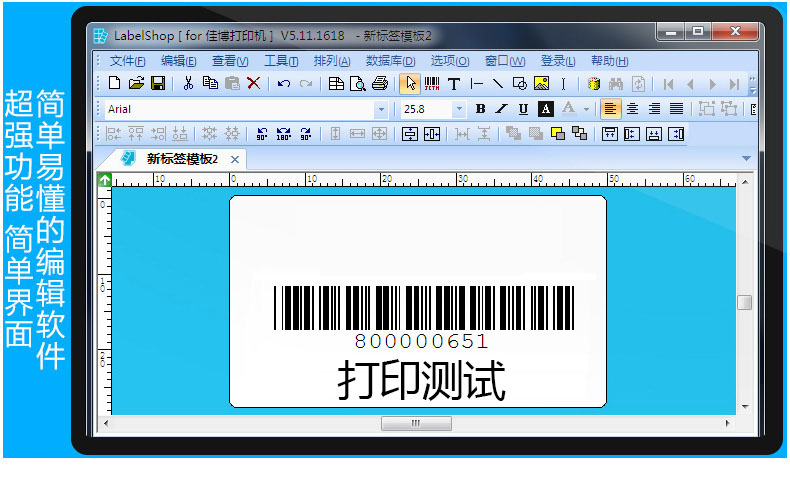Save the current label template
The image size is (790, 494).
(158, 83)
